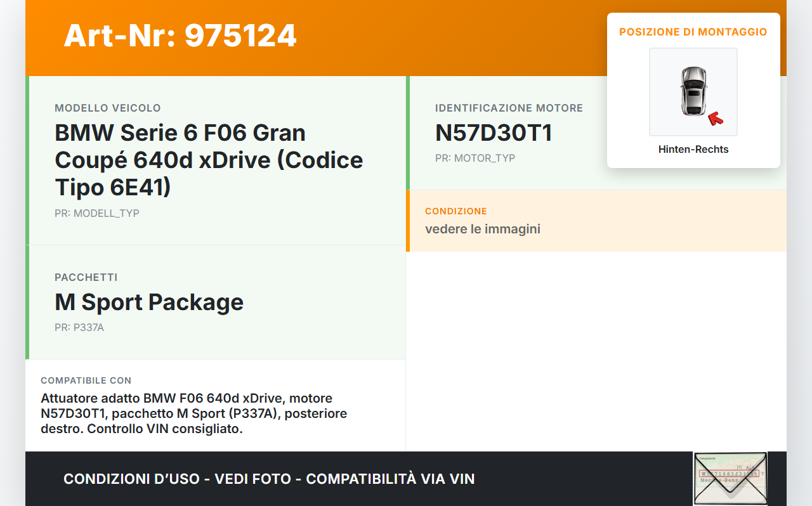Select the Attuatore compatibility description
812x506 pixels.
(193, 413)
